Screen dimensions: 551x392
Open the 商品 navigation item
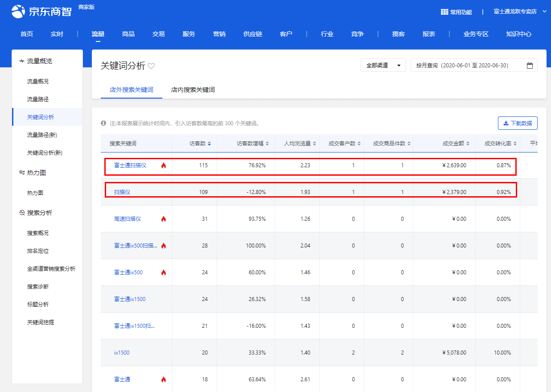(x=128, y=34)
